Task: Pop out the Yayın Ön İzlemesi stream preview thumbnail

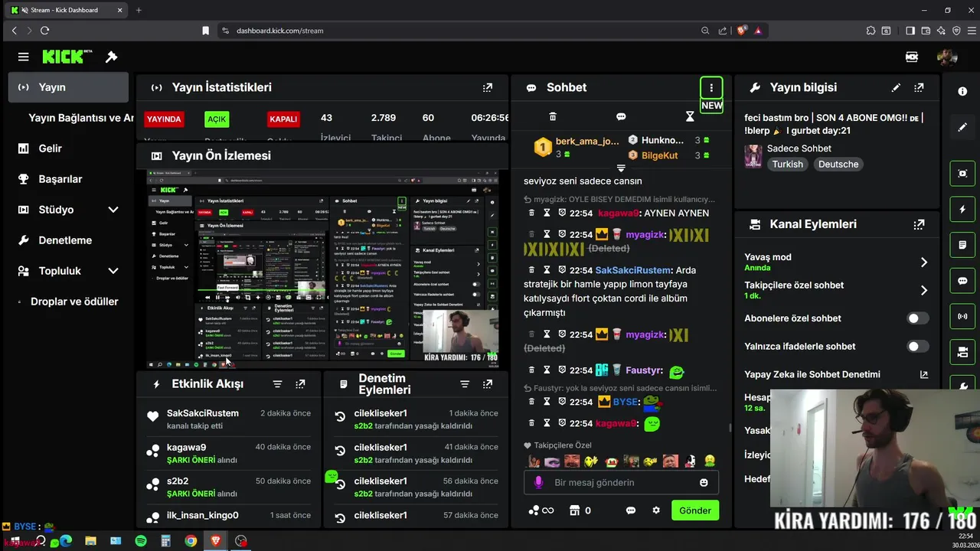Action: click(x=322, y=269)
